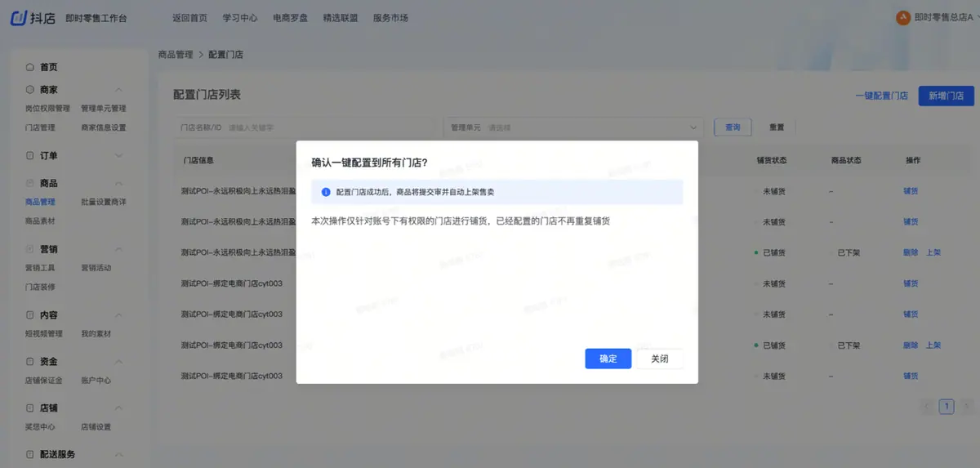
Task: Focus the 门店名称/ID keyword input field
Action: click(x=306, y=127)
